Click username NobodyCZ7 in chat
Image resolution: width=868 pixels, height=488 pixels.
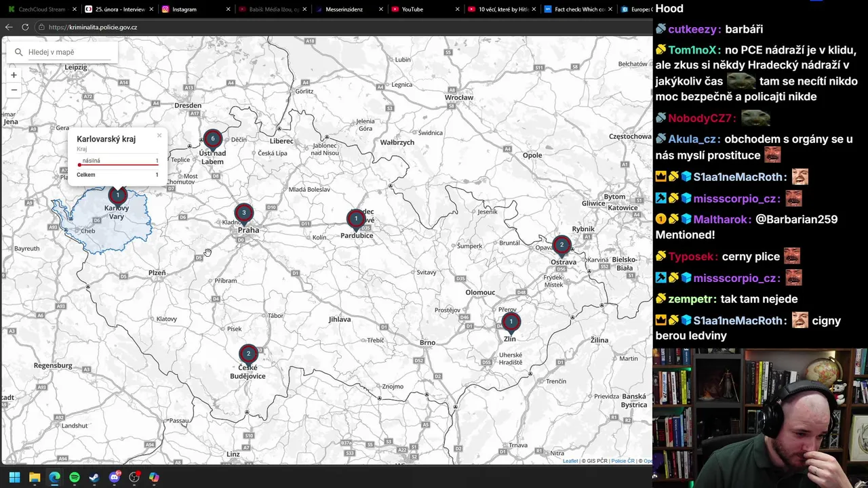click(701, 118)
